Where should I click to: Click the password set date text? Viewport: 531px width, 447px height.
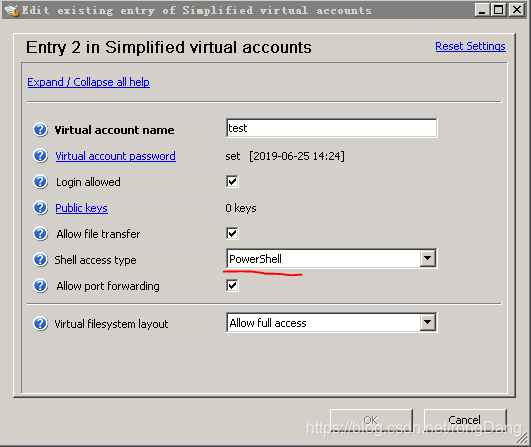point(297,156)
